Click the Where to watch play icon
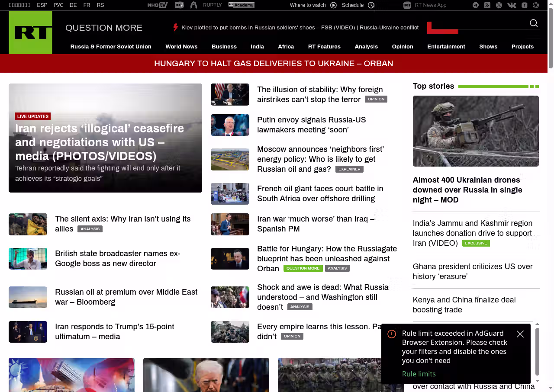554x392 pixels. point(333,5)
